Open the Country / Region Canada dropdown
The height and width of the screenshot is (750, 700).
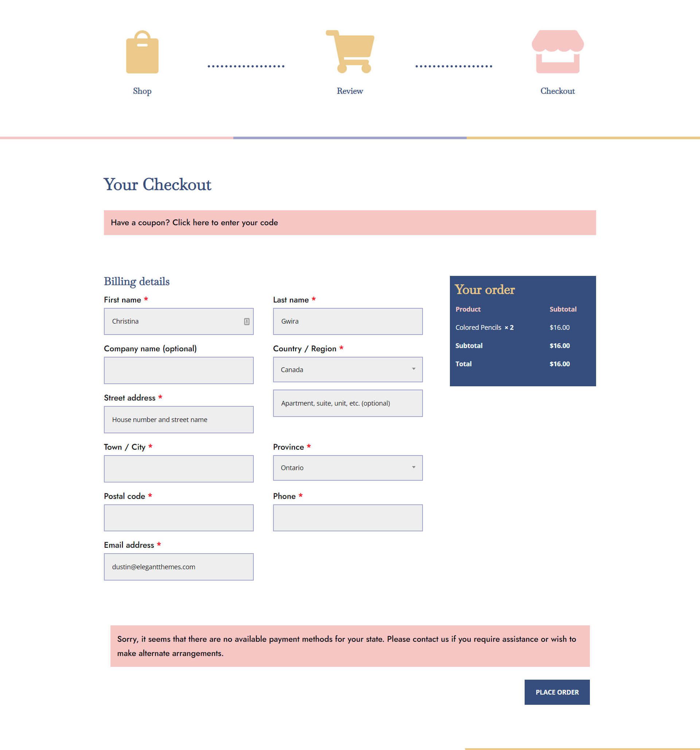[x=347, y=370]
